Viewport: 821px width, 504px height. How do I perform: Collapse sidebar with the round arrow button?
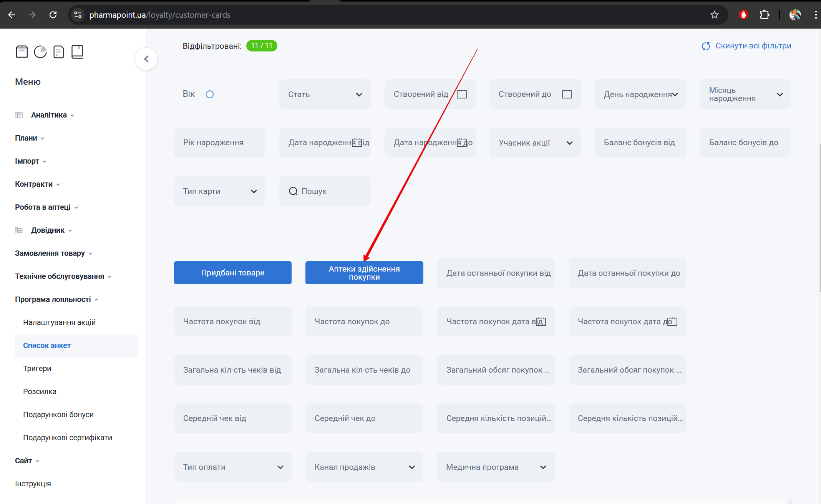(x=146, y=59)
